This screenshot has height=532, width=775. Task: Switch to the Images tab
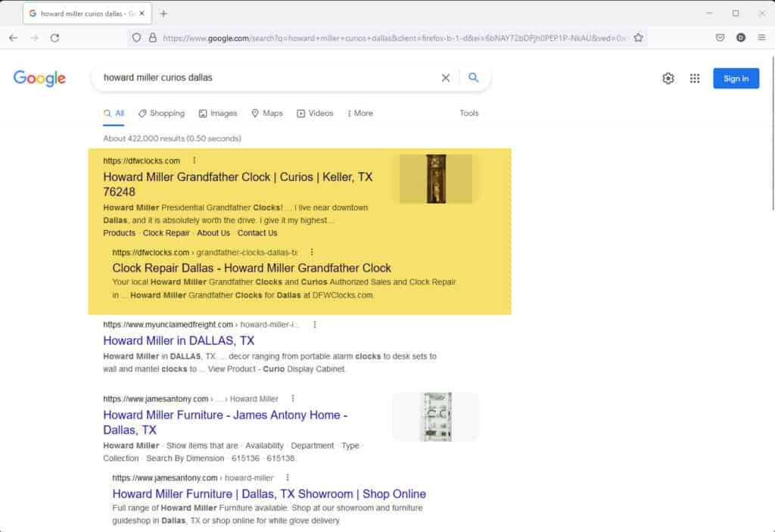pyautogui.click(x=218, y=114)
